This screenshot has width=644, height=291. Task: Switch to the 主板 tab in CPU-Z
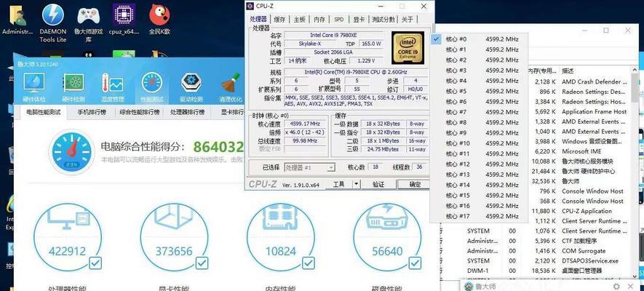point(299,20)
